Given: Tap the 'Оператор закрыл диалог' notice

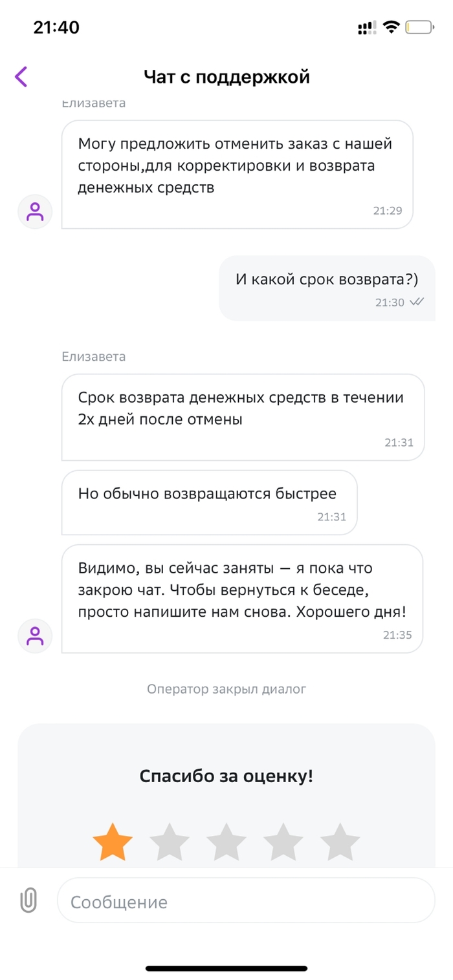Looking at the screenshot, I should [x=226, y=689].
